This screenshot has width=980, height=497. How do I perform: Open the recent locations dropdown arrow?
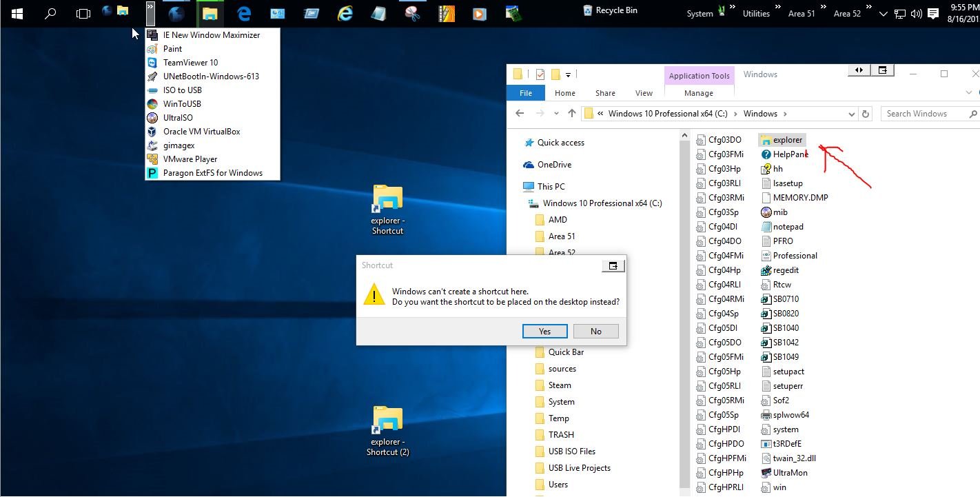(x=557, y=114)
